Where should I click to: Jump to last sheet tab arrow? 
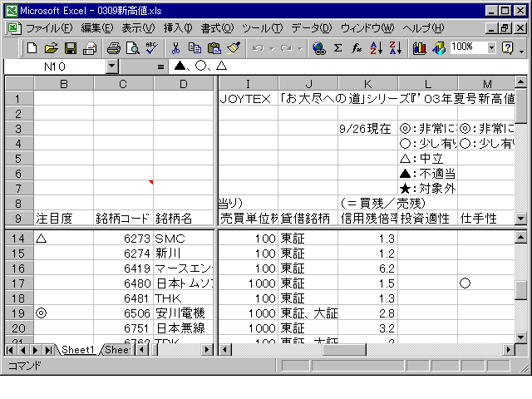click(x=48, y=350)
